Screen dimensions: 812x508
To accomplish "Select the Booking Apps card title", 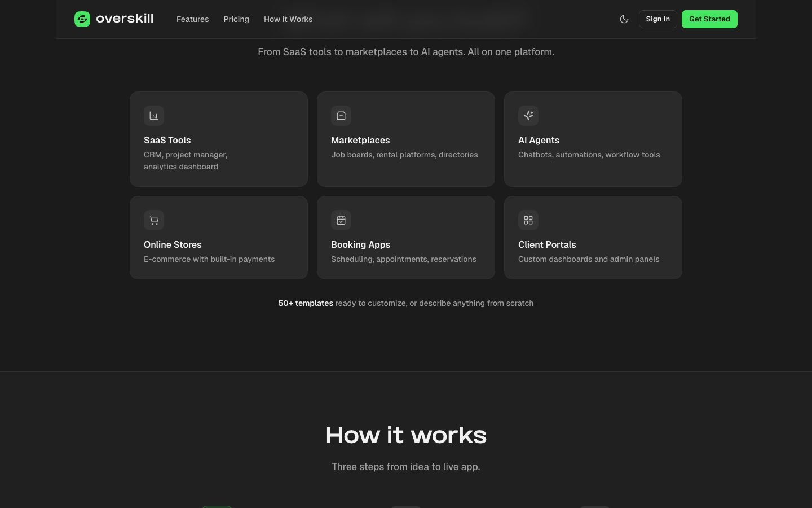I will point(361,244).
